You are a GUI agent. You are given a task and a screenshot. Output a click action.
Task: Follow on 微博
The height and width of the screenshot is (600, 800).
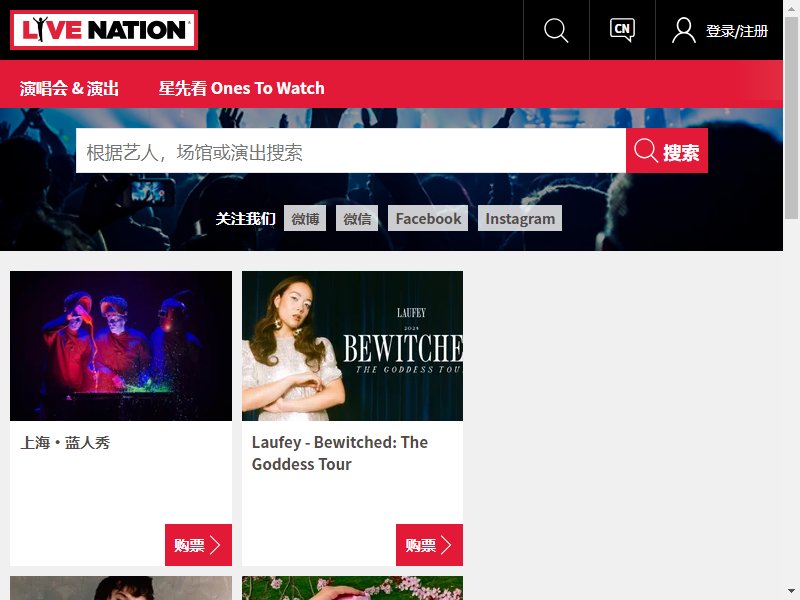click(305, 218)
